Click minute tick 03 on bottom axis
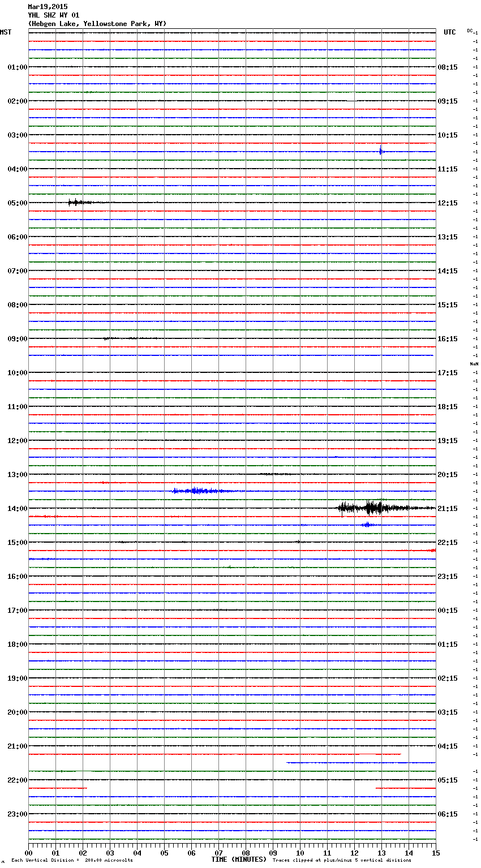The width and height of the screenshot is (481, 868). [x=110, y=853]
